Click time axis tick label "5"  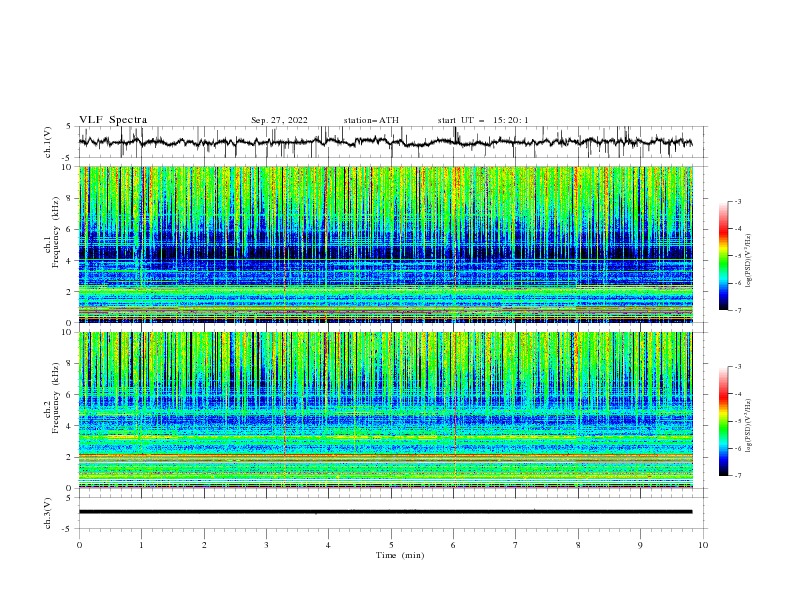click(x=391, y=545)
